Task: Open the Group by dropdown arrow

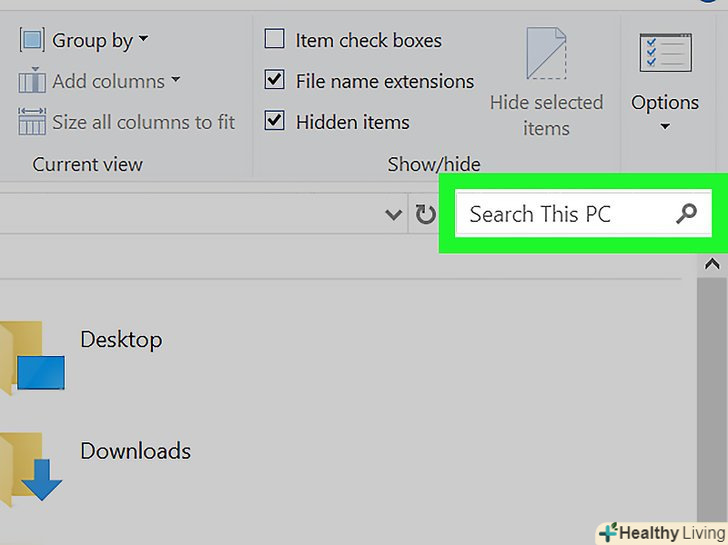Action: [143, 40]
